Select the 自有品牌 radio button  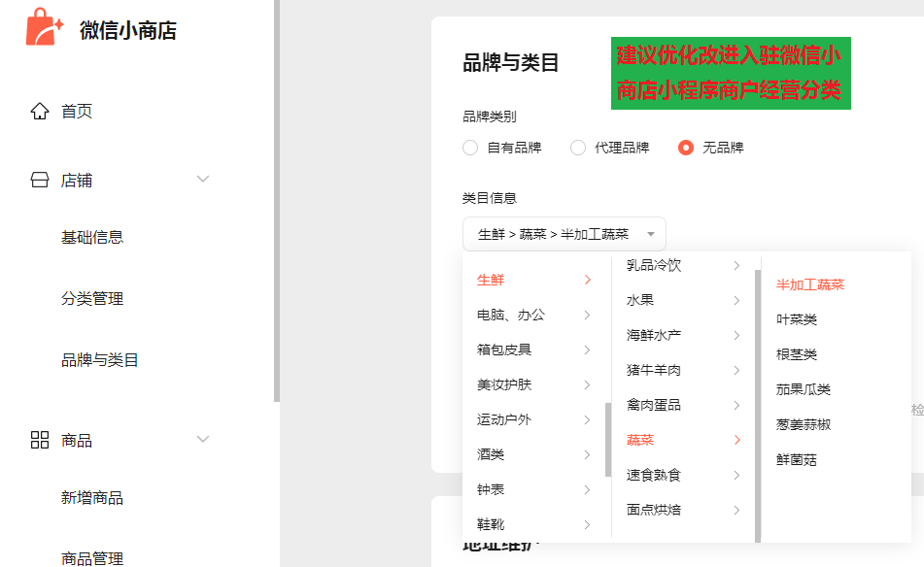click(470, 148)
